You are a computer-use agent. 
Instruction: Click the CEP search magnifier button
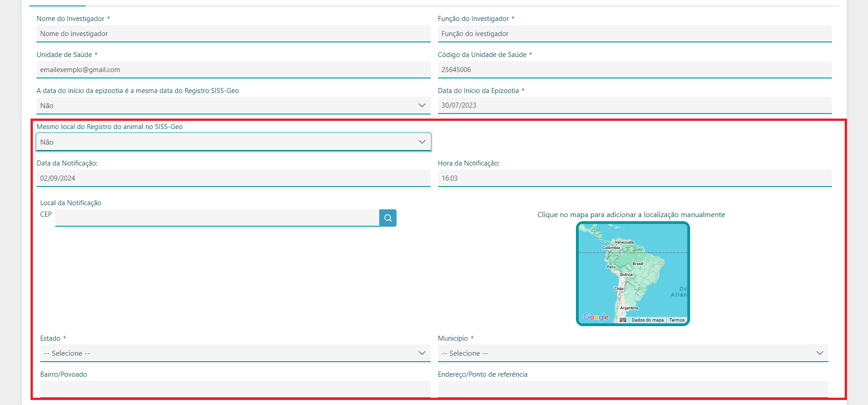coord(387,218)
